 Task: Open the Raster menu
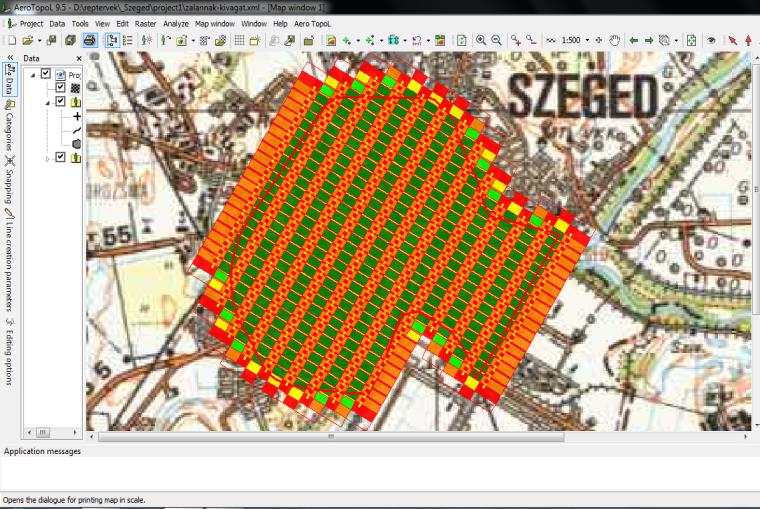pyautogui.click(x=145, y=23)
